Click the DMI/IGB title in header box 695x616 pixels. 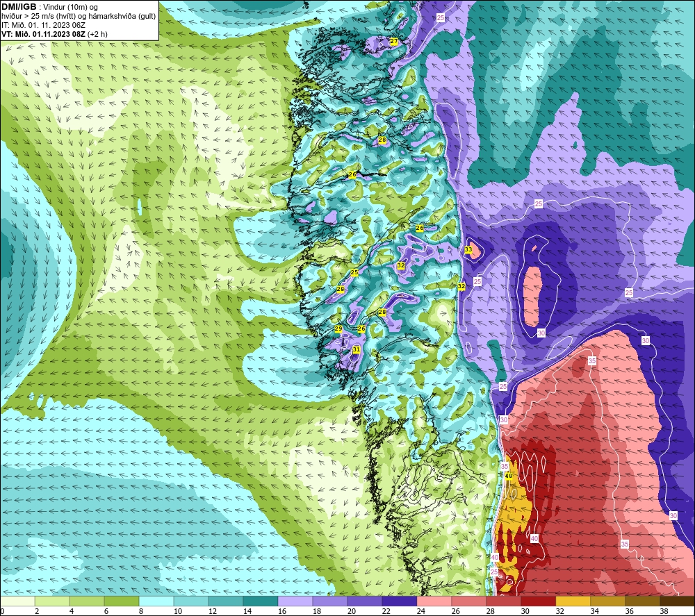pyautogui.click(x=19, y=7)
